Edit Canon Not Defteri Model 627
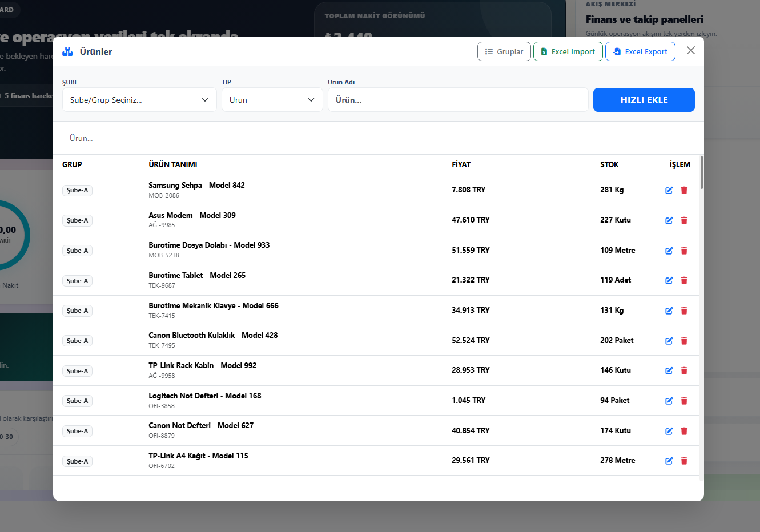Screen dimensions: 760x532 [x=669, y=431]
